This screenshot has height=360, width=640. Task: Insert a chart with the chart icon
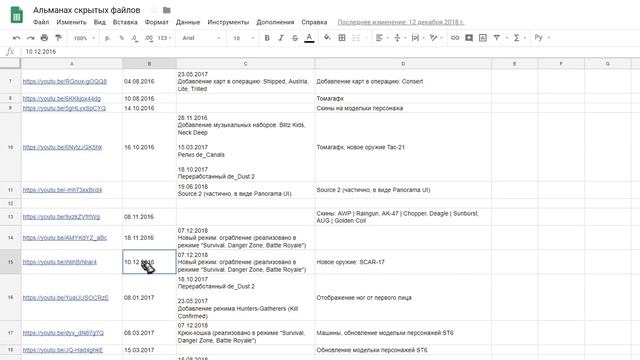point(482,38)
